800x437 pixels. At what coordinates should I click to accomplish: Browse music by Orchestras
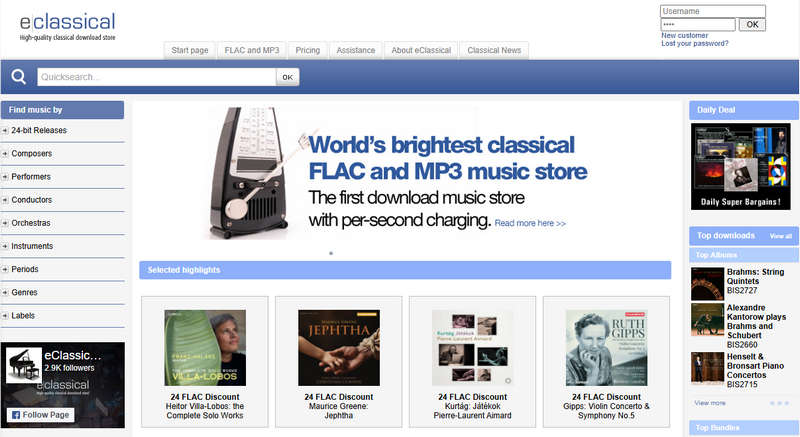(31, 223)
